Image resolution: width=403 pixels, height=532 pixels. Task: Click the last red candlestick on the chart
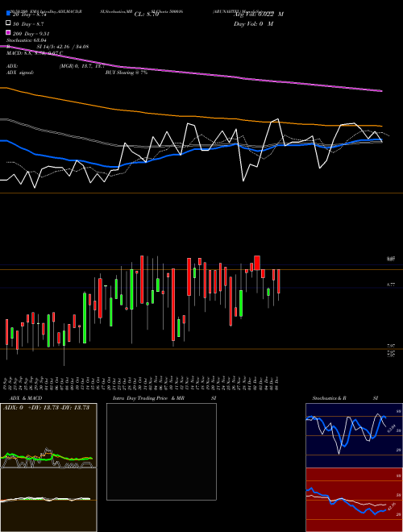point(279,281)
